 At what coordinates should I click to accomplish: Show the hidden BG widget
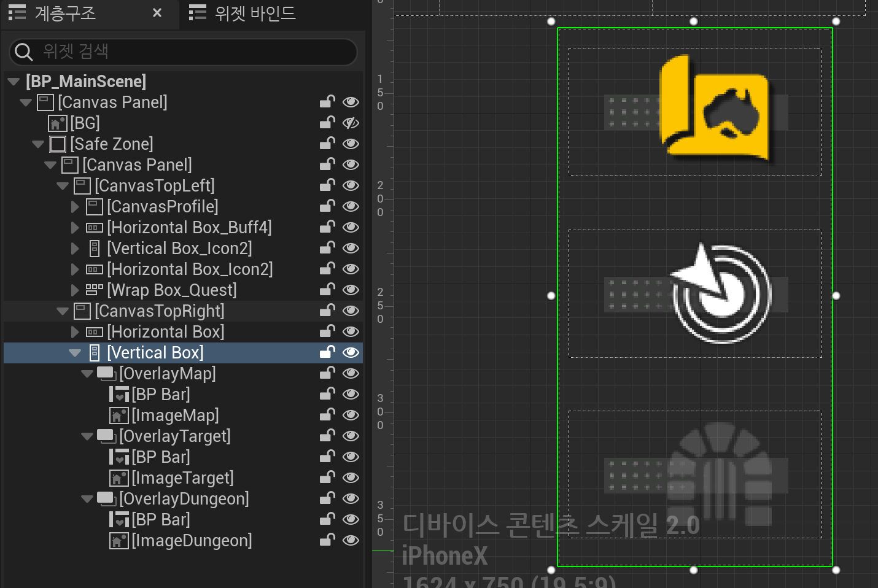pos(351,123)
